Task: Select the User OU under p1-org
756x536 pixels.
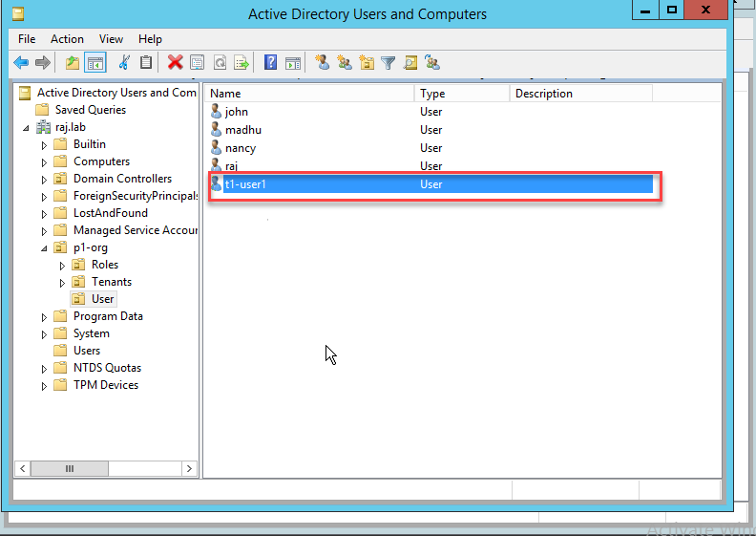Action: tap(103, 299)
